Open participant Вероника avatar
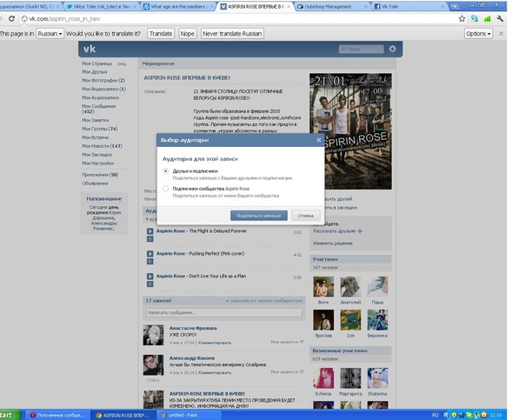 click(x=378, y=320)
